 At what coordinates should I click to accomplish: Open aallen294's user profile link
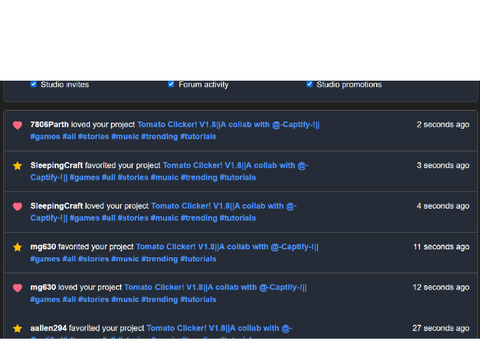click(x=49, y=328)
